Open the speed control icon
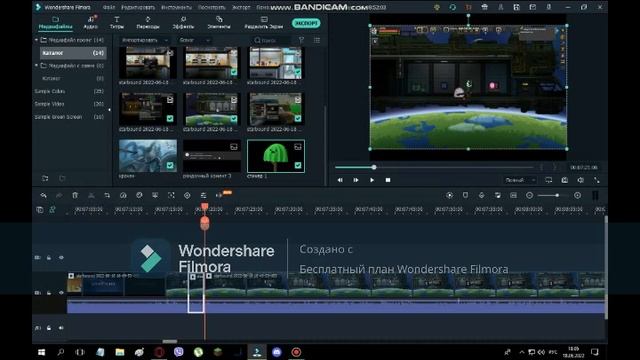Viewport: 640px width, 360px height. [x=123, y=196]
